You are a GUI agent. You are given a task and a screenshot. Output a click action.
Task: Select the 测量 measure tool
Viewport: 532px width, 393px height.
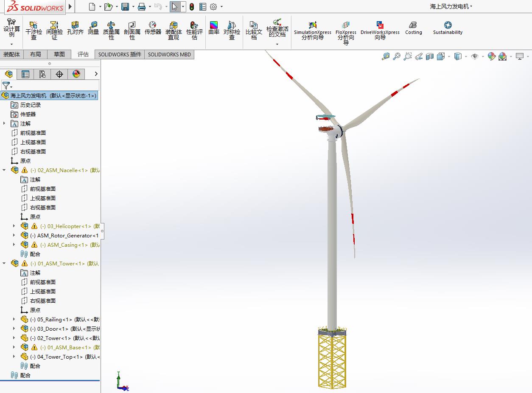tap(93, 28)
